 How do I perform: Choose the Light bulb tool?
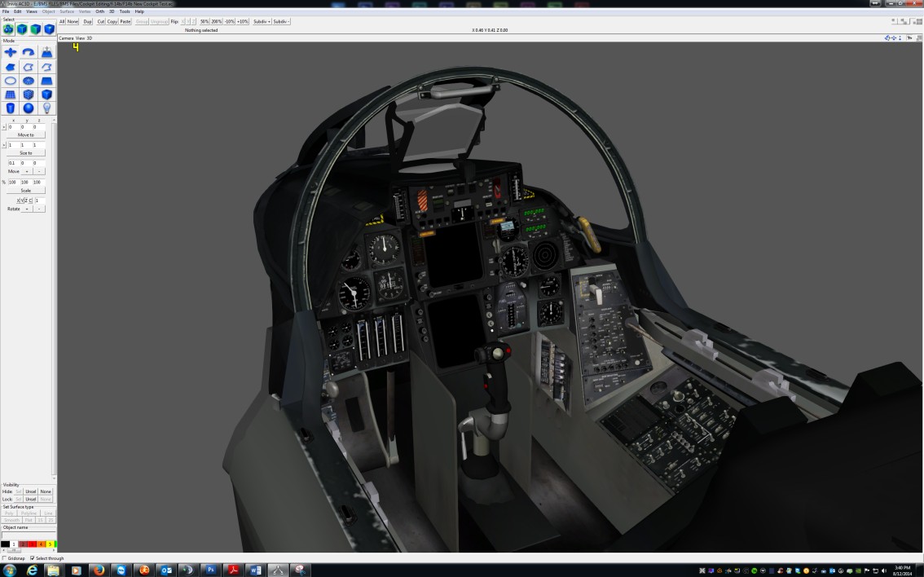point(46,108)
